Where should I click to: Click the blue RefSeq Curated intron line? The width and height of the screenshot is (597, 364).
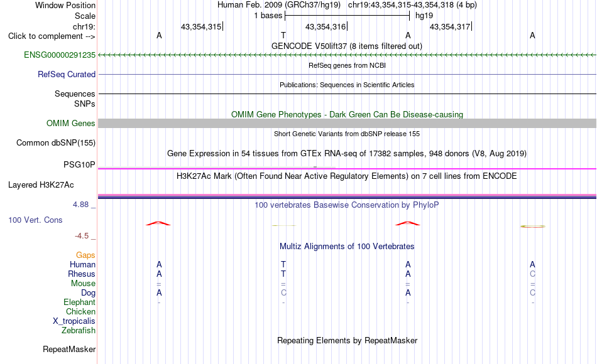347,74
